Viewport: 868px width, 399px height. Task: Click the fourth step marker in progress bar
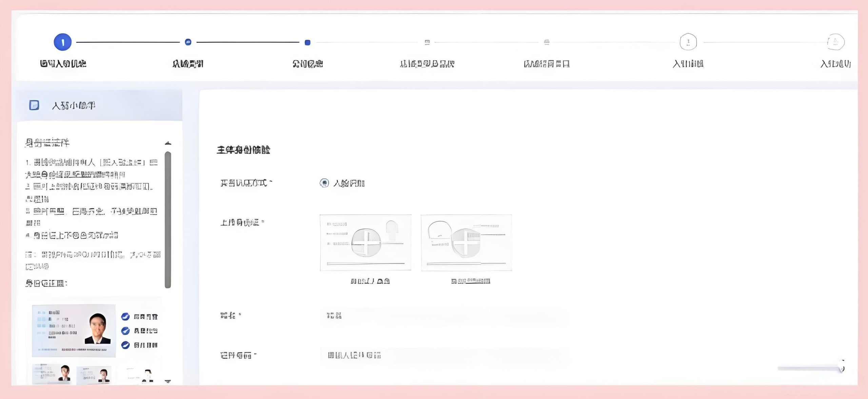(x=427, y=42)
